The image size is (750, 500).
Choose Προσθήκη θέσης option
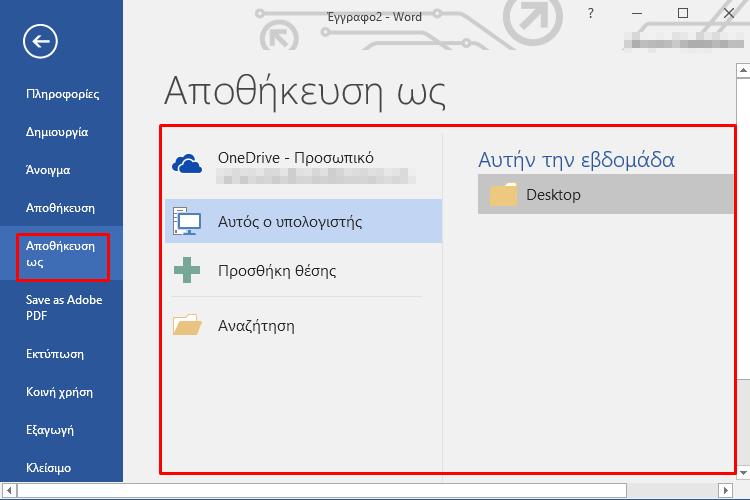click(x=303, y=270)
